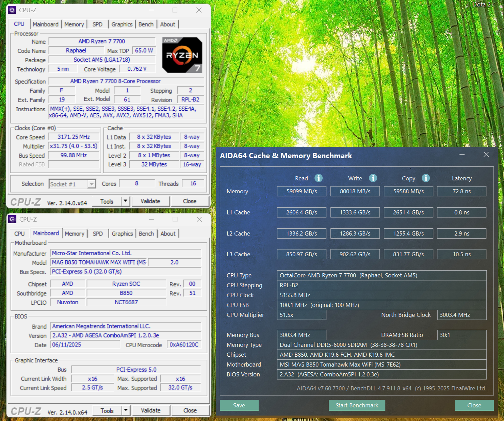Click Close button in AIDA64 window

point(474,405)
